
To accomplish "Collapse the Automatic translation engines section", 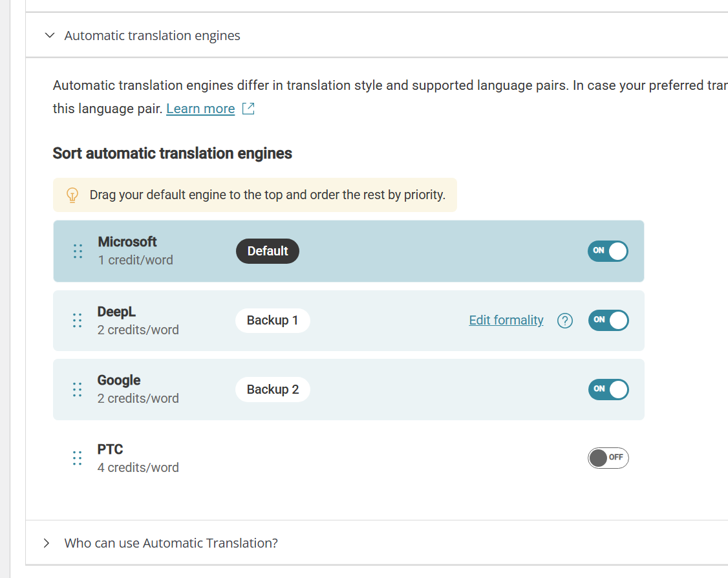I will [x=50, y=36].
